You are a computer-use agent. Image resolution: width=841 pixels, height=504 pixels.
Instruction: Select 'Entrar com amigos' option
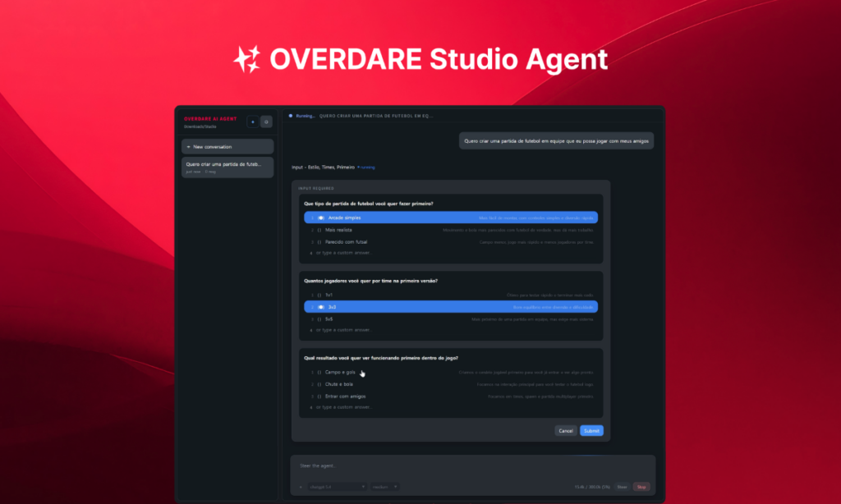(x=451, y=396)
